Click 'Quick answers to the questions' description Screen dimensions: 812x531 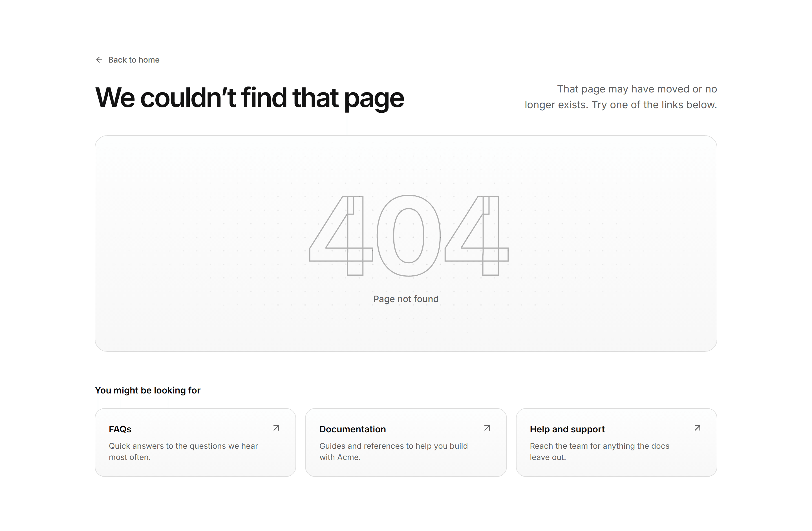pos(183,452)
